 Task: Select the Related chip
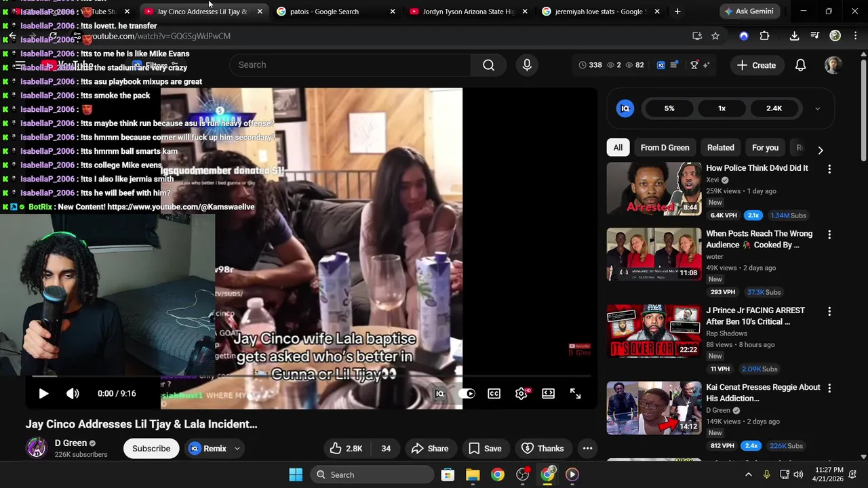point(721,148)
